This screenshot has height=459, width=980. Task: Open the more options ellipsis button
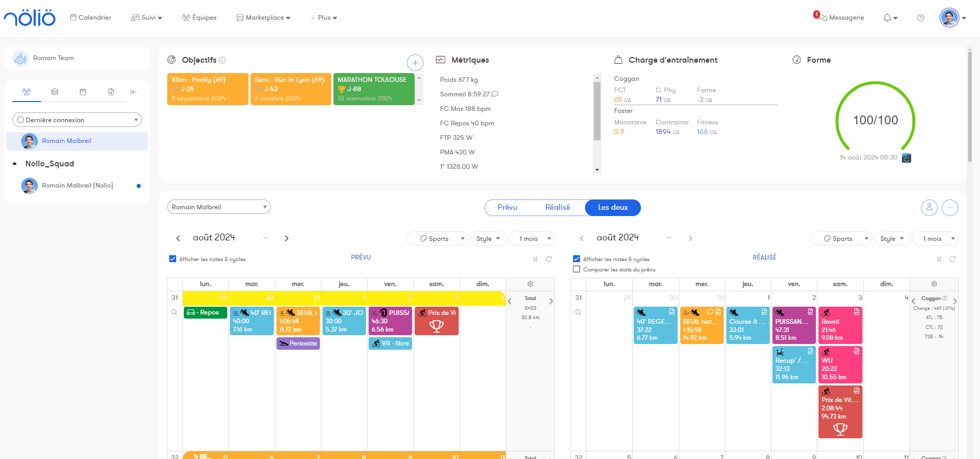[x=949, y=208]
